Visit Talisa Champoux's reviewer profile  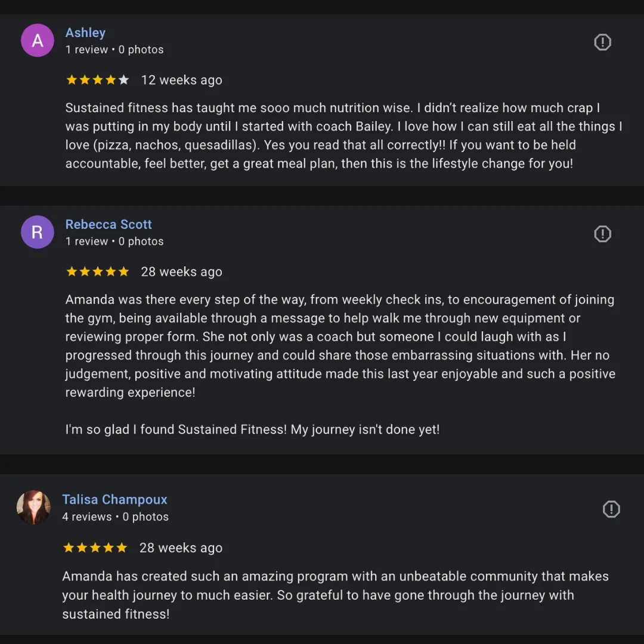click(114, 500)
